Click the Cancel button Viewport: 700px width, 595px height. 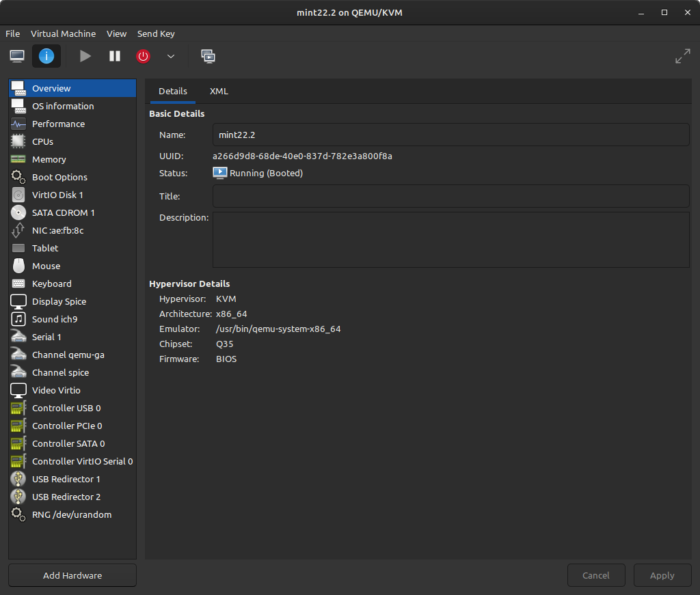pos(596,575)
